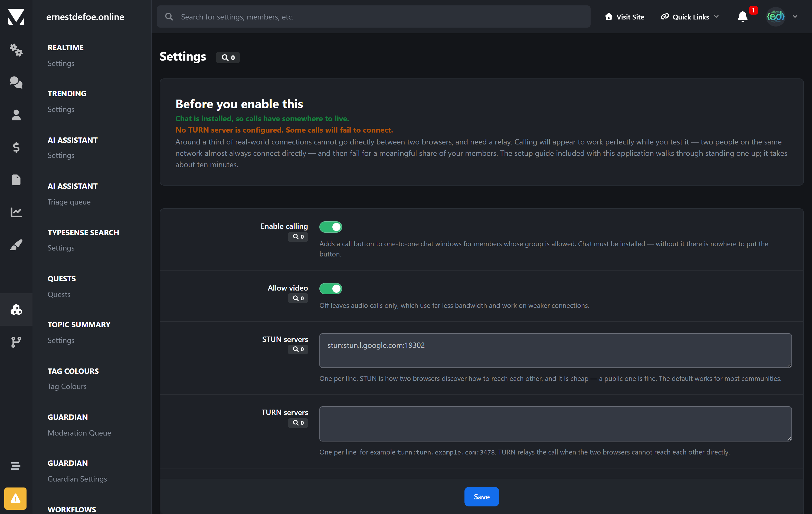Open Topic Summary Settings

61,340
